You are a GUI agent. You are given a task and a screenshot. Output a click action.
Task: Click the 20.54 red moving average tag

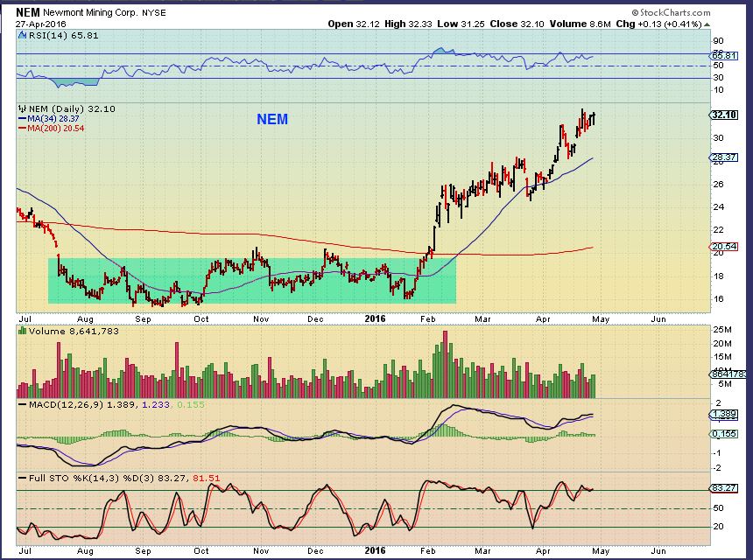(724, 247)
